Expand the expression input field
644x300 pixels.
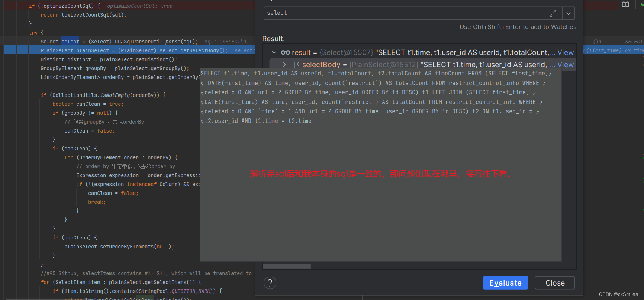[553, 13]
